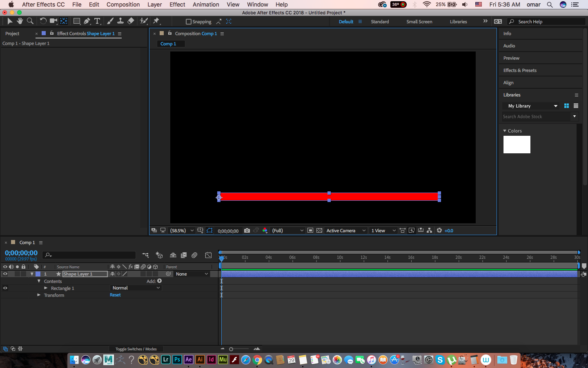Select the Hand tool
This screenshot has height=368, width=588.
20,21
